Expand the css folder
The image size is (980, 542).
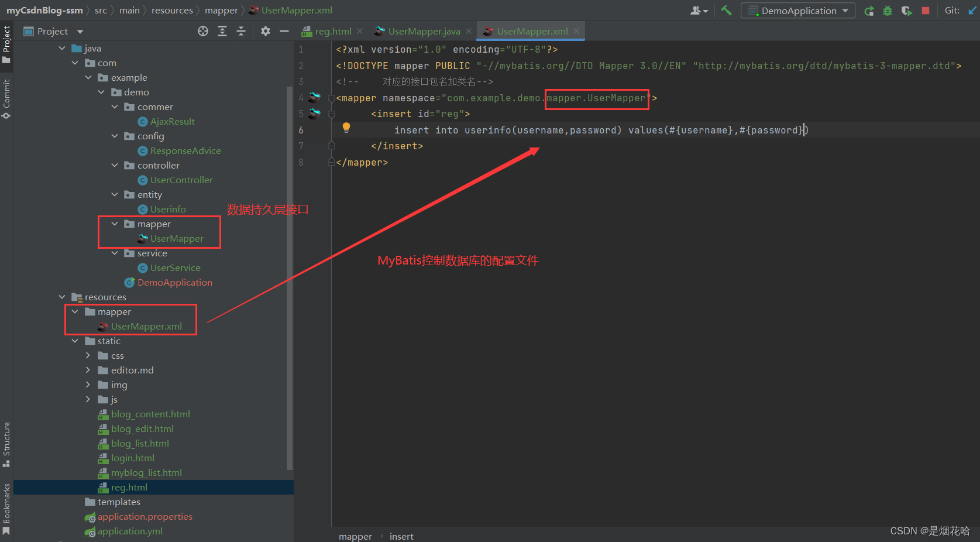88,355
